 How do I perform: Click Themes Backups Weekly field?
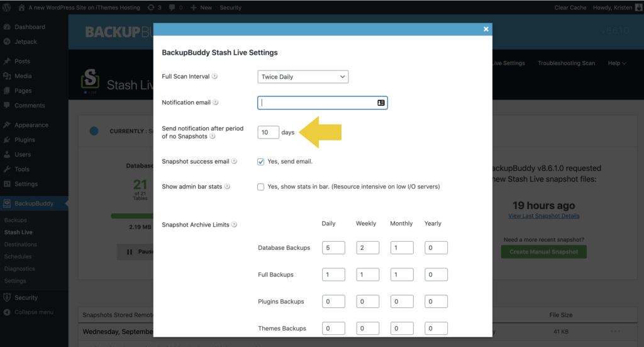[367, 328]
